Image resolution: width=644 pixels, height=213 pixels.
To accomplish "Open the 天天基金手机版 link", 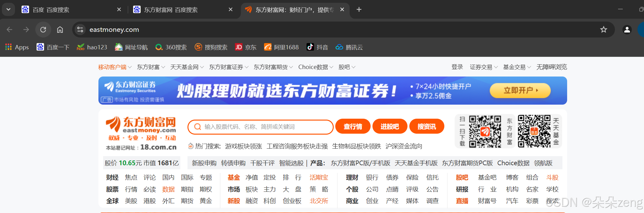I will (x=416, y=163).
